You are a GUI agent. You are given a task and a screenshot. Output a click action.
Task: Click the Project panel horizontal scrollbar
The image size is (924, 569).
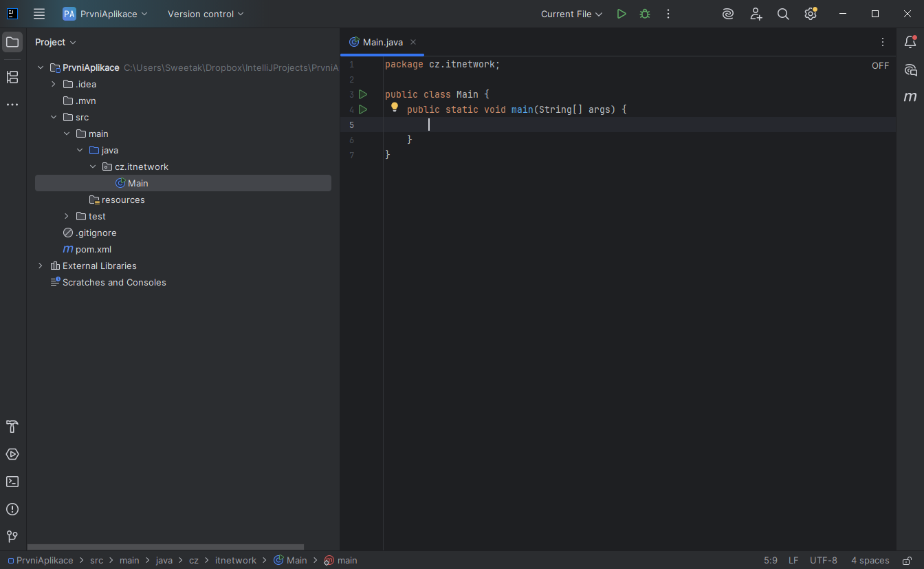tap(165, 548)
